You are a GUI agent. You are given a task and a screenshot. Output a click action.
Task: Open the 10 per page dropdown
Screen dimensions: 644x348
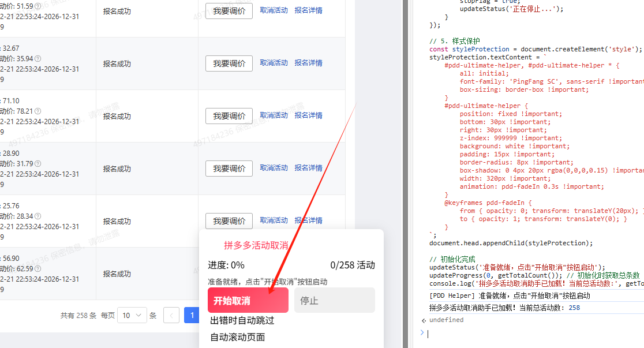click(x=132, y=316)
